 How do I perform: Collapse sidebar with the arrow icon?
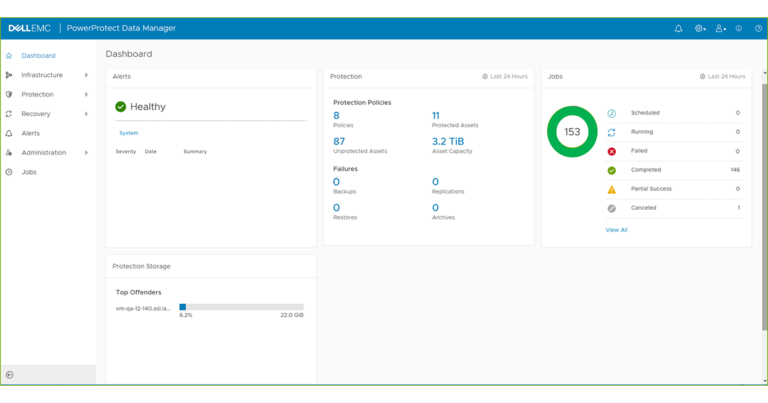click(x=10, y=375)
